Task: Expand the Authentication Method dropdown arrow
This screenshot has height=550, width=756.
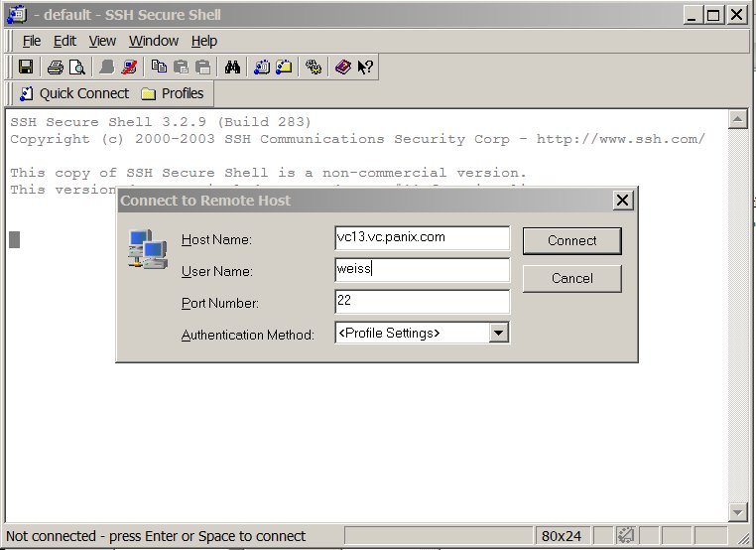Action: pos(498,333)
